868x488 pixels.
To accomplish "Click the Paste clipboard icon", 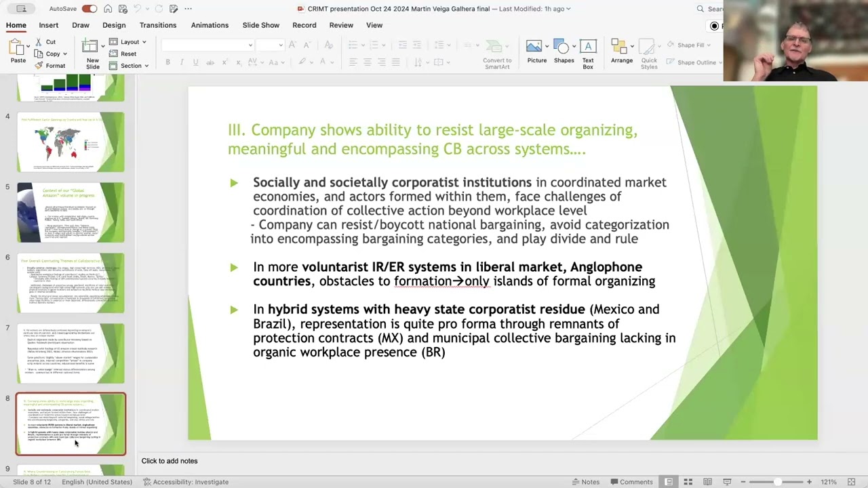I will [x=18, y=47].
